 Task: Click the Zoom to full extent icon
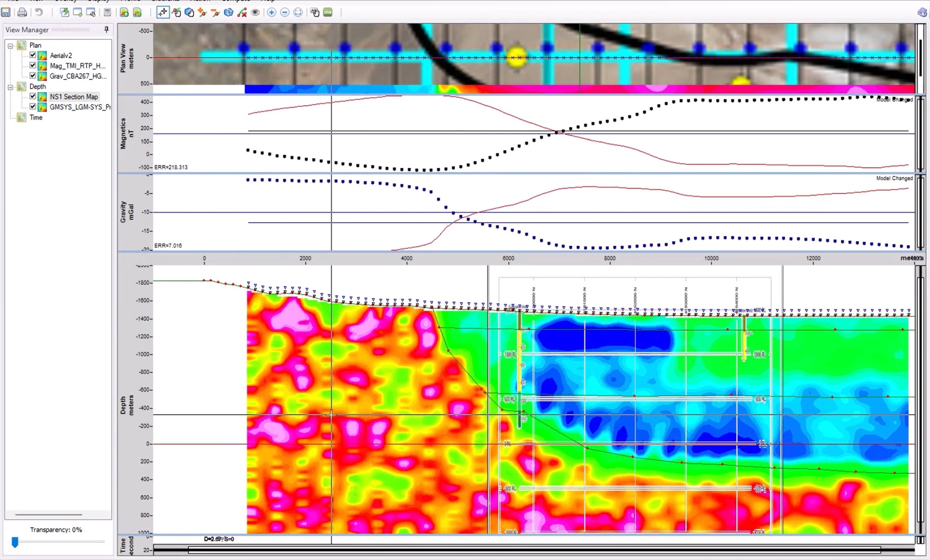coord(298,12)
